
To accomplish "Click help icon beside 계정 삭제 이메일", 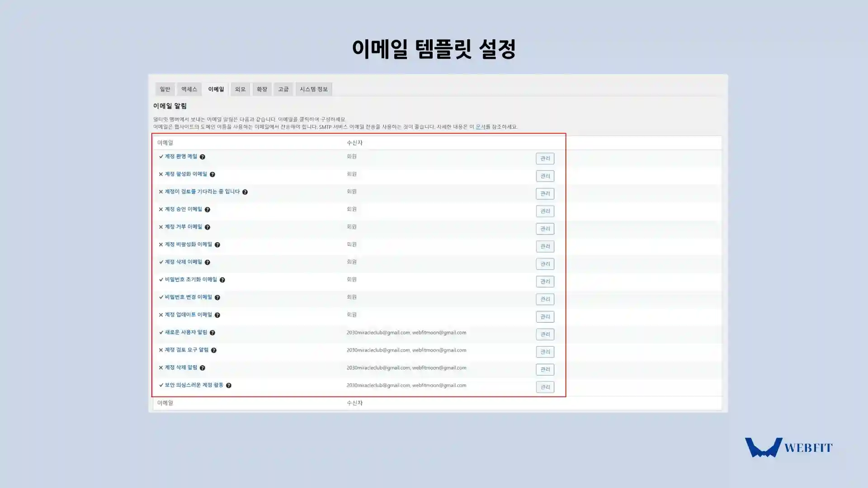I will click(208, 263).
